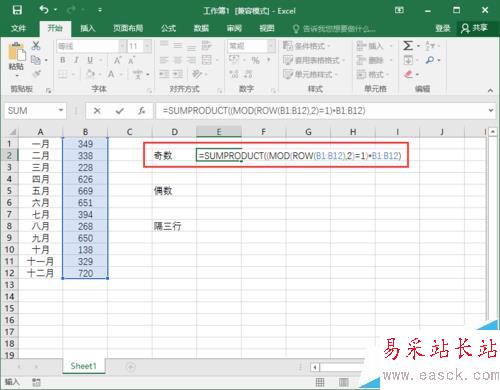Image resolution: width=500 pixels, height=390 pixels.
Task: Click the Format Painter brush icon
Action: (x=36, y=74)
